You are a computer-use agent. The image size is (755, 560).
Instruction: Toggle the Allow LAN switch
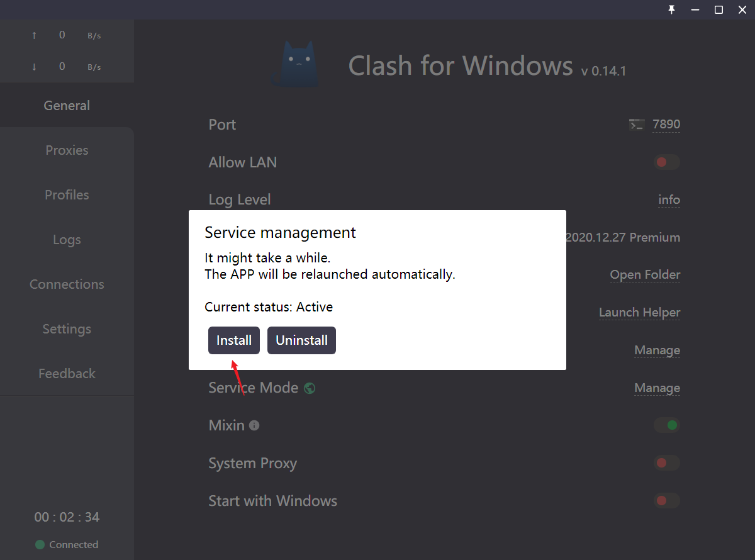(666, 162)
